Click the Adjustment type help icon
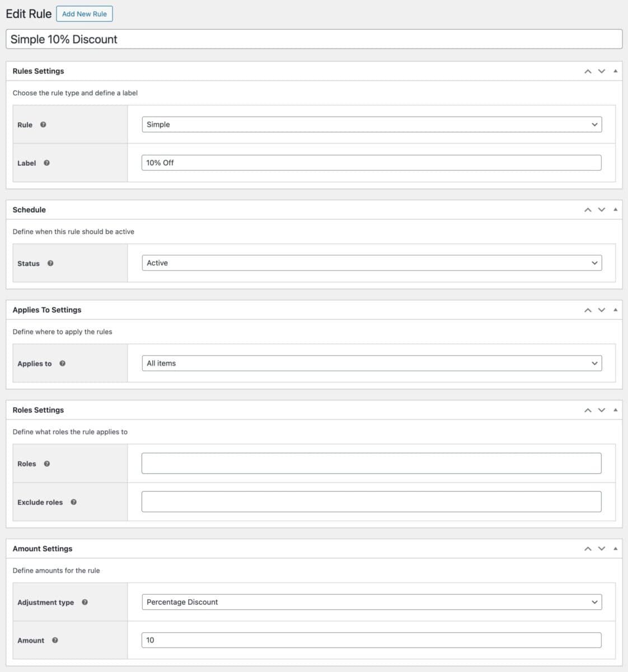628x672 pixels. [x=85, y=603]
